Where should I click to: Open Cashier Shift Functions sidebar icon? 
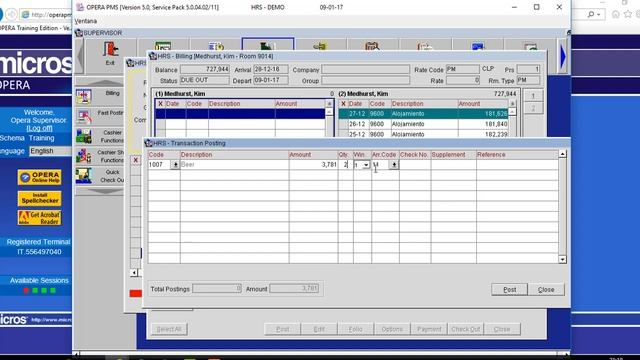click(x=84, y=156)
